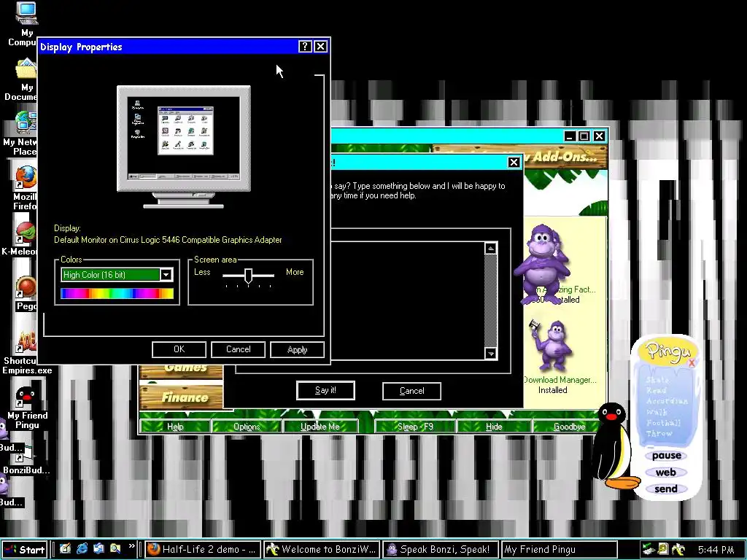This screenshot has width=747, height=560.
Task: Select Read action in Pingu panel
Action: coord(656,390)
